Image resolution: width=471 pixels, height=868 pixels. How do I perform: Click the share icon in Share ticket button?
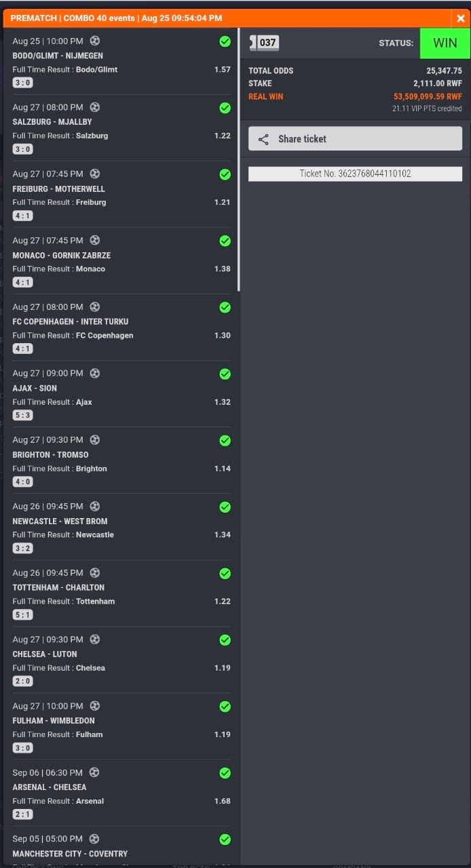[x=263, y=139]
